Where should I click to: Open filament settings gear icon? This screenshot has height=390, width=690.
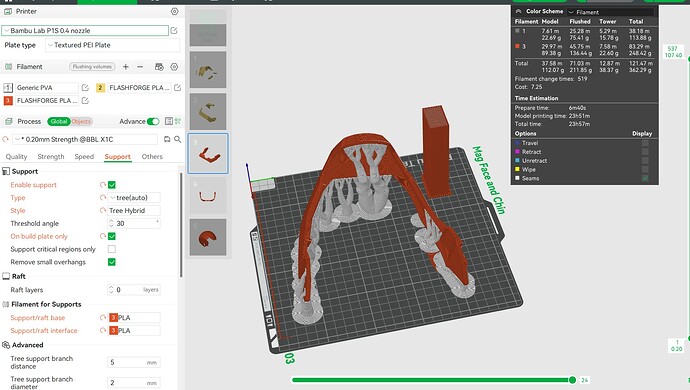coord(174,66)
